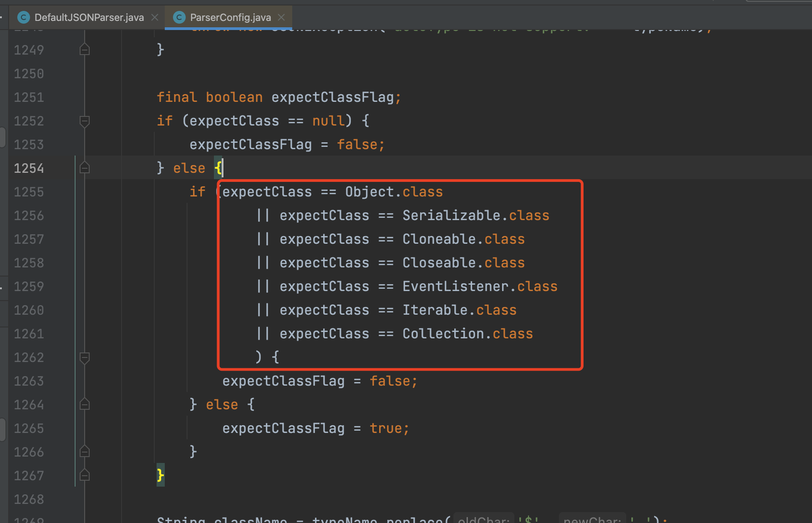Click "EventListener" in the condition
This screenshot has height=523, width=812.
click(x=455, y=287)
